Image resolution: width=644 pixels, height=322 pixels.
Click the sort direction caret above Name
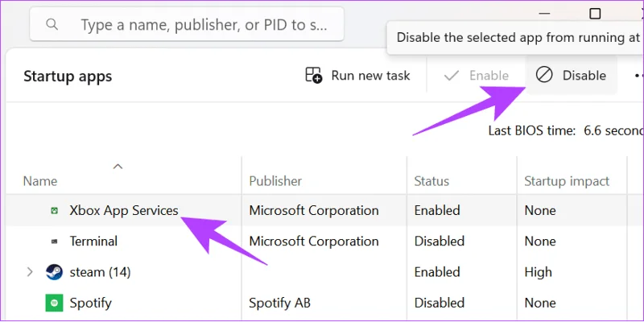click(x=118, y=167)
